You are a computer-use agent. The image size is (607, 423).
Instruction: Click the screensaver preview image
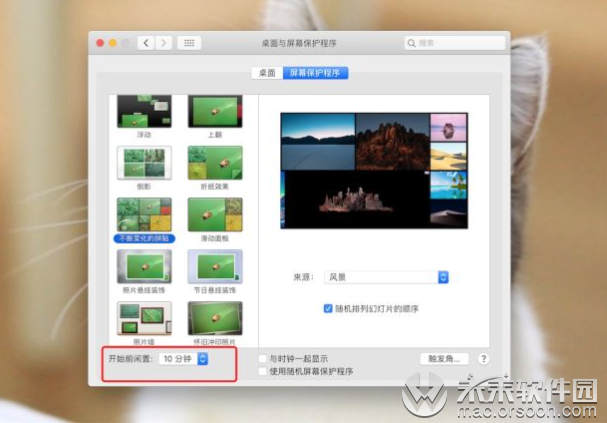pyautogui.click(x=374, y=171)
